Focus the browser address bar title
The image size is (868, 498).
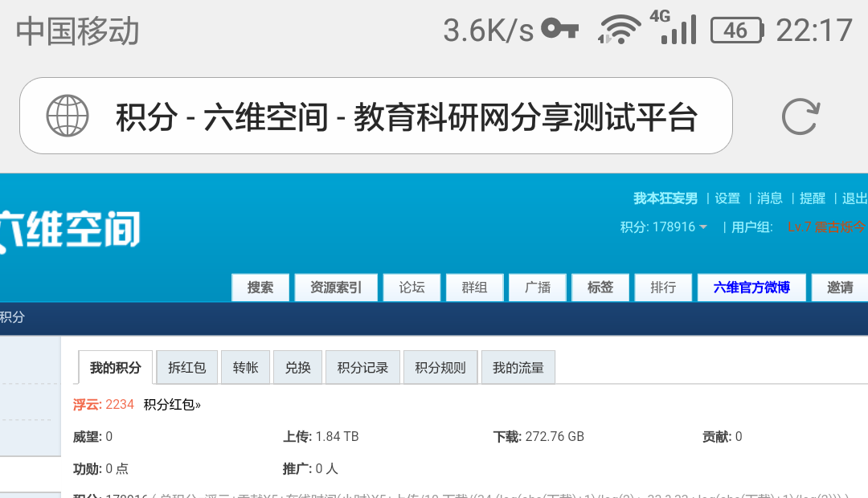[x=407, y=116]
